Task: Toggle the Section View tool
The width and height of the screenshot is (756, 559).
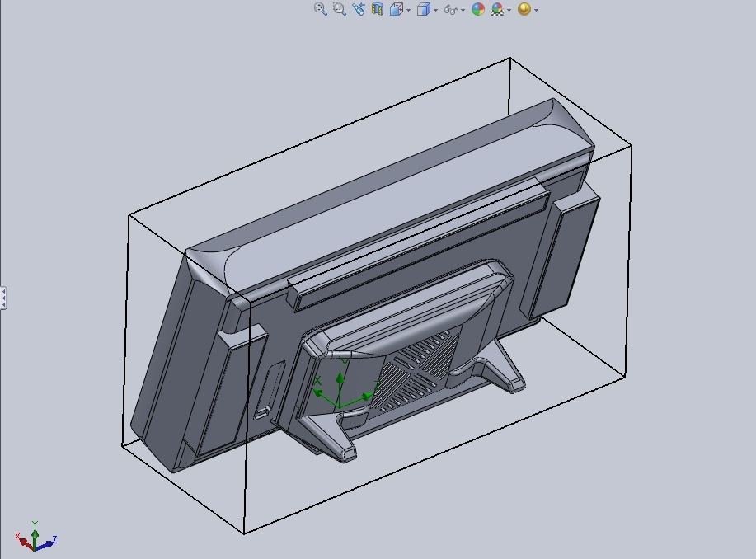Action: 377,9
